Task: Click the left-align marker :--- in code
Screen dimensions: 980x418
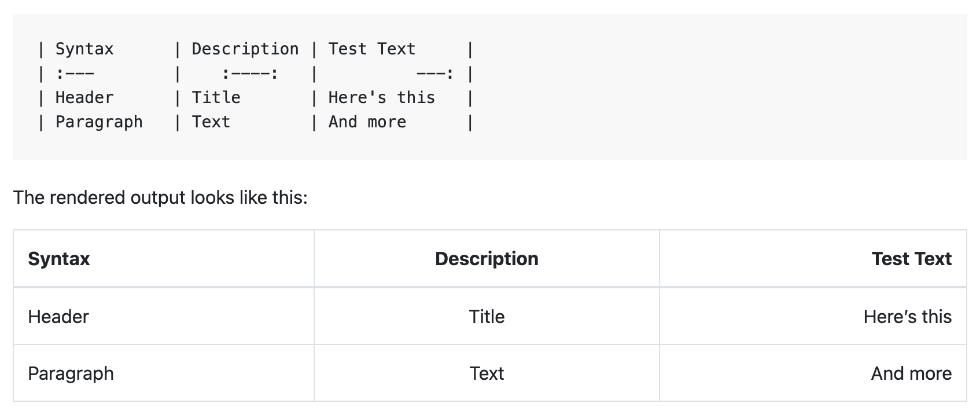Action: pyautogui.click(x=75, y=74)
